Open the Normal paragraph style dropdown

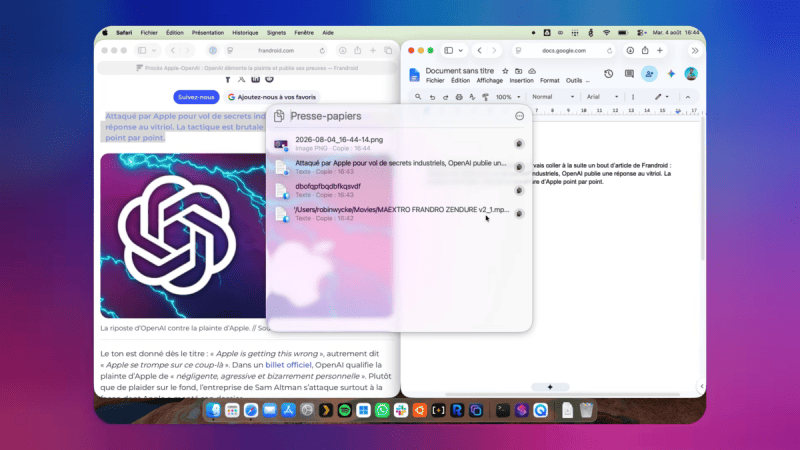(x=553, y=97)
